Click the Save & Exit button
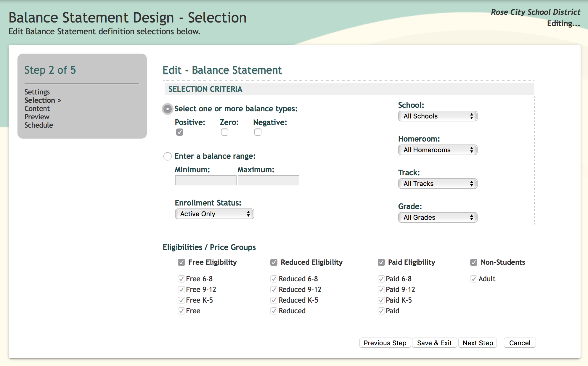This screenshot has height=366, width=588. tap(434, 343)
